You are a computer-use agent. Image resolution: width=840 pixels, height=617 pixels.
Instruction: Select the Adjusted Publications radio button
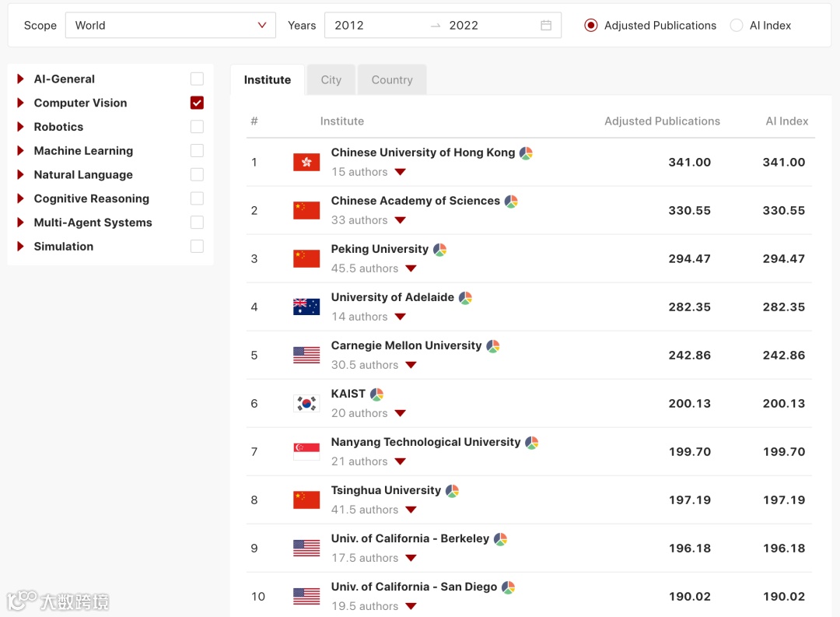[x=591, y=25]
